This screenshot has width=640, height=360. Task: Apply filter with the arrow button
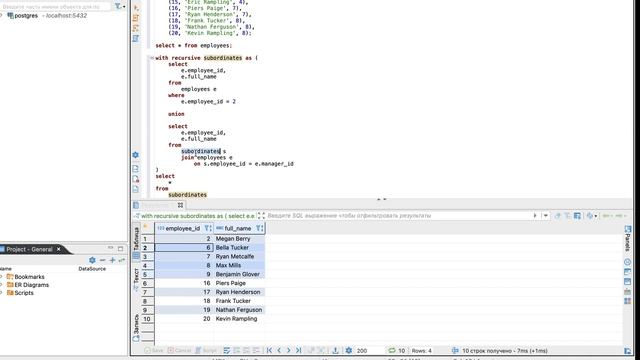point(535,216)
